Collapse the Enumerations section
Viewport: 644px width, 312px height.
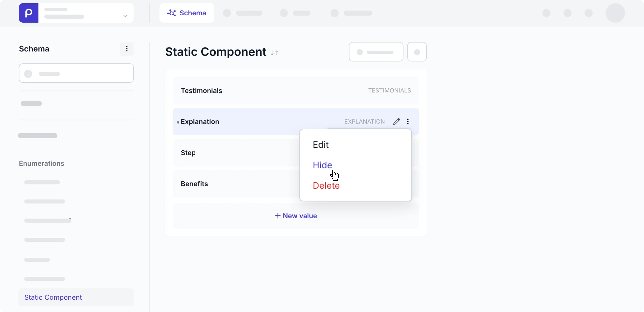[x=42, y=163]
